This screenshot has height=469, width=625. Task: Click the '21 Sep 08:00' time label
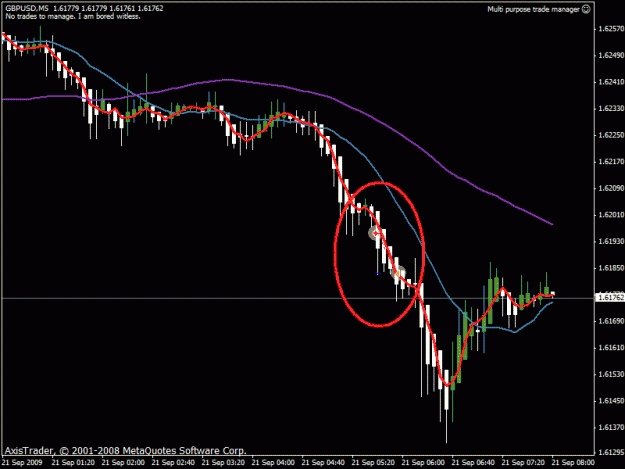573,463
